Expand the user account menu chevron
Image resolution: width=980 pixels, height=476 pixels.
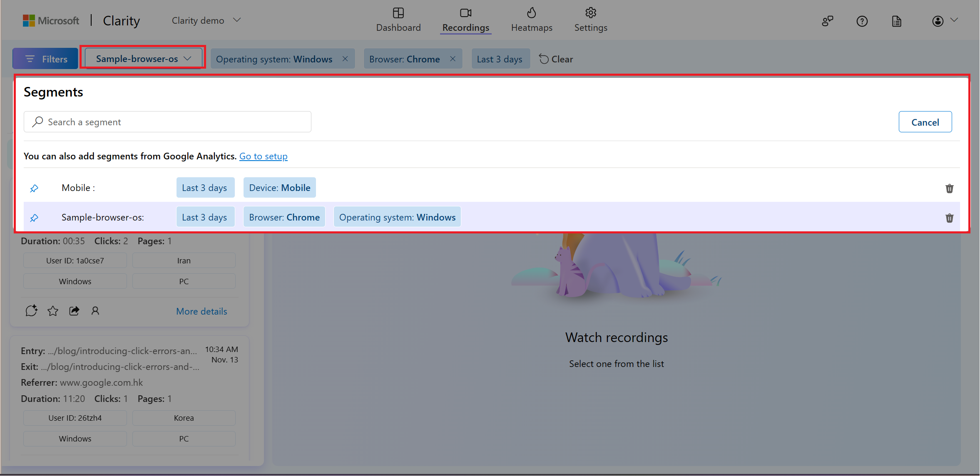coord(954,20)
